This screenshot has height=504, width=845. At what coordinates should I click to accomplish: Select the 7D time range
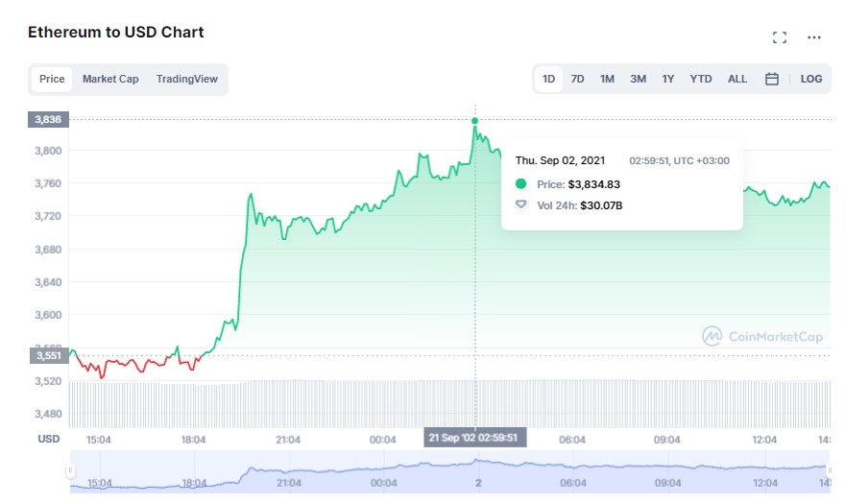click(577, 79)
